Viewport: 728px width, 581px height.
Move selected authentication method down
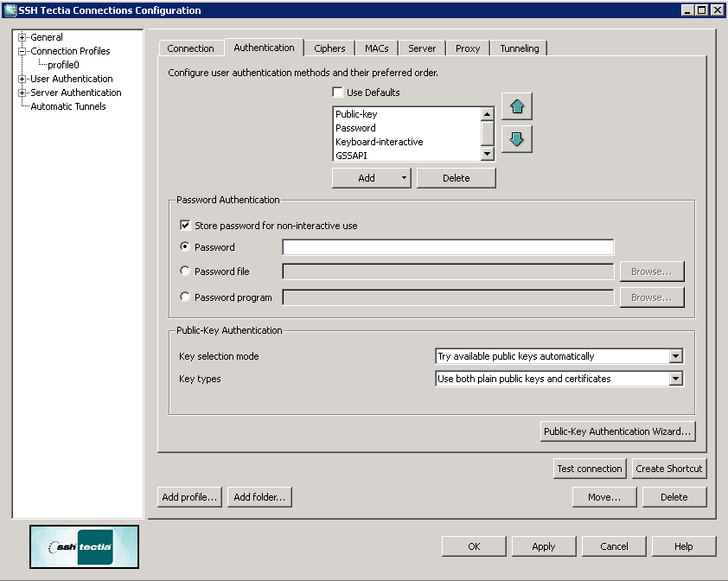[516, 138]
